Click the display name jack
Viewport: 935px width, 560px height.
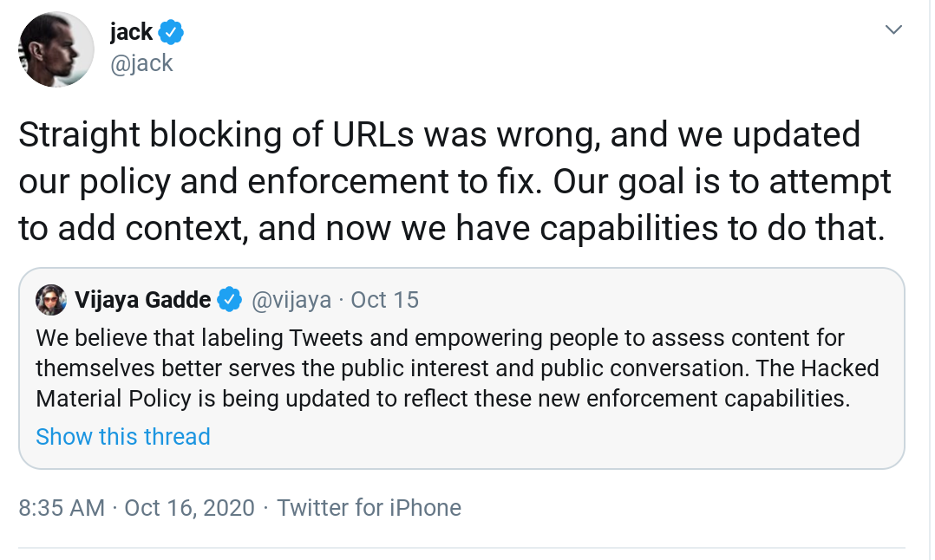[x=131, y=31]
